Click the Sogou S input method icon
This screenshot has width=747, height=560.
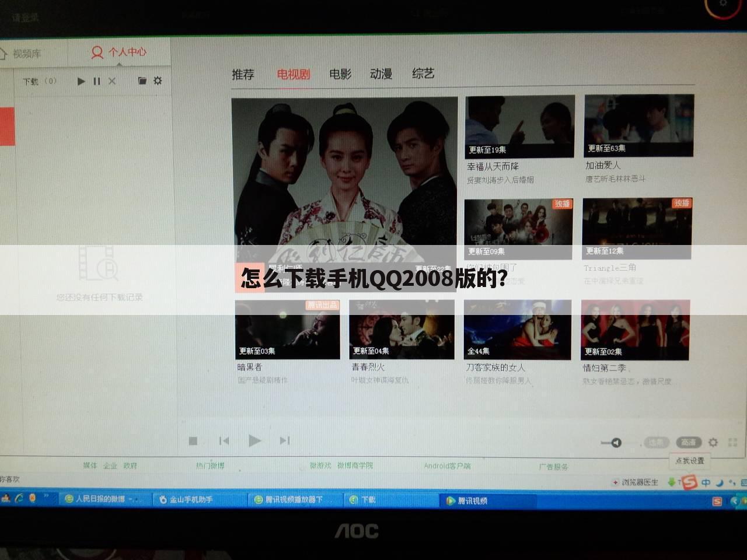(690, 482)
